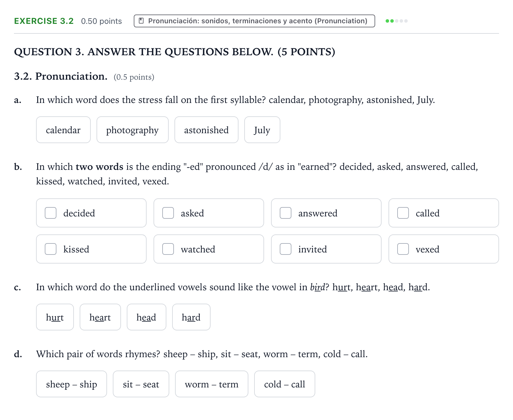Select the answer "calendar"

63,130
